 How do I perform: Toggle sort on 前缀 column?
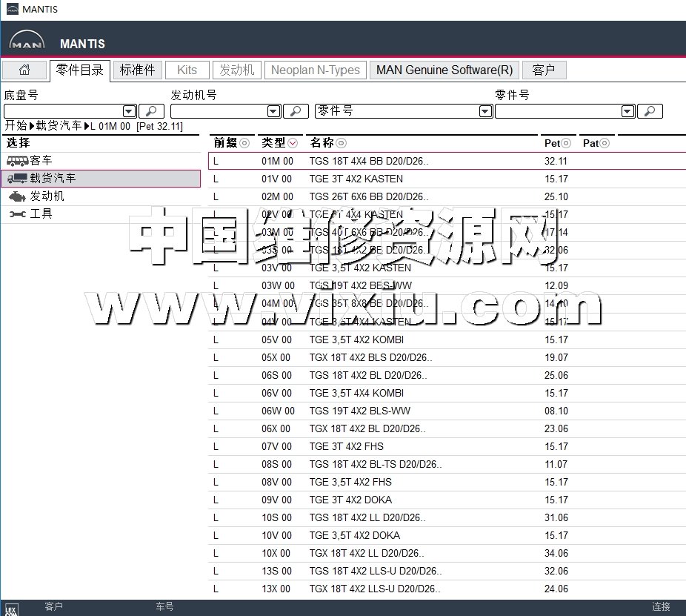click(x=244, y=143)
